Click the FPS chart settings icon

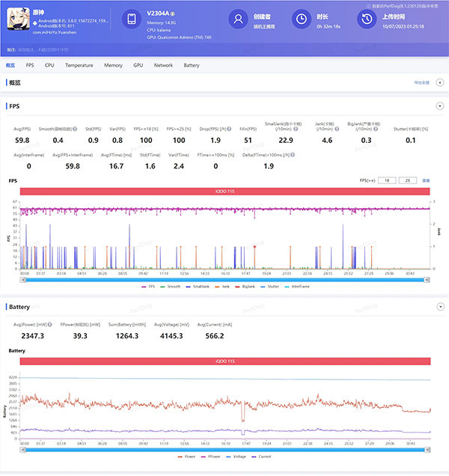(427, 180)
